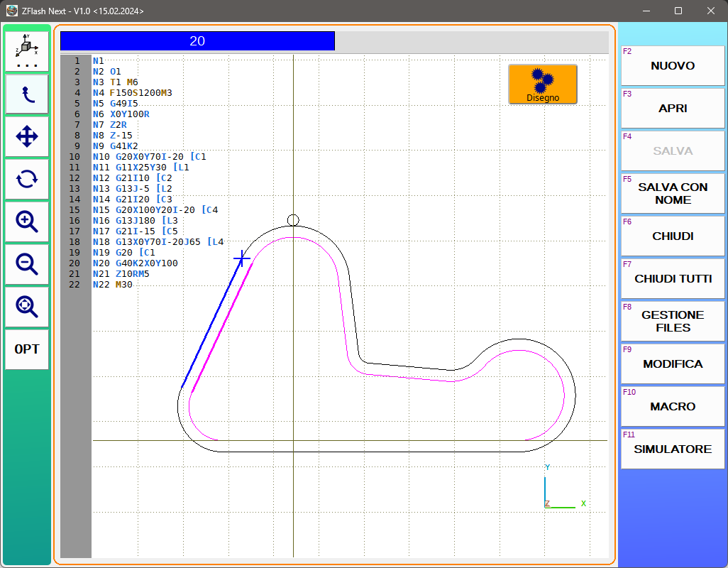
Task: Open GESTIONE FILES
Action: pyautogui.click(x=673, y=321)
